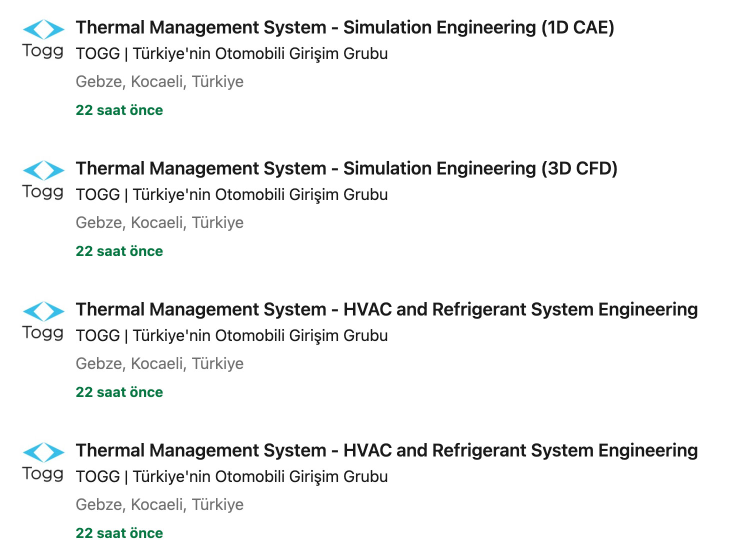Click the Togg logo beside the 1D CAE job

tap(43, 39)
